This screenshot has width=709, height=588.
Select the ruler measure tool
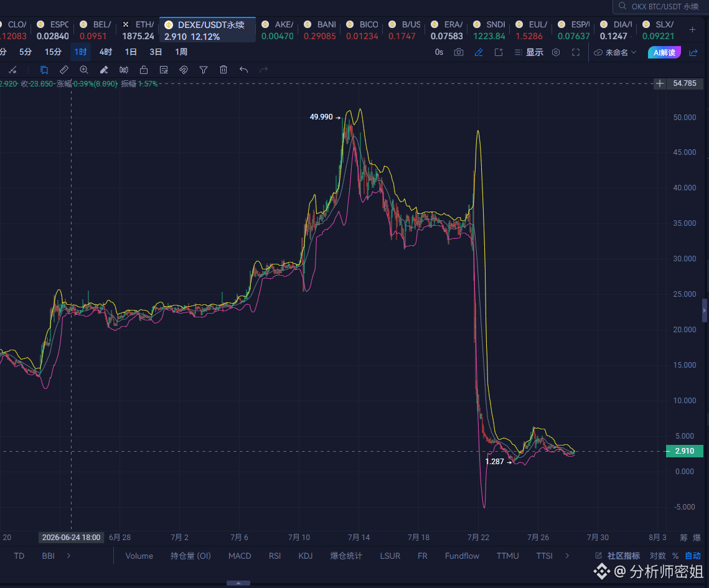(x=63, y=70)
